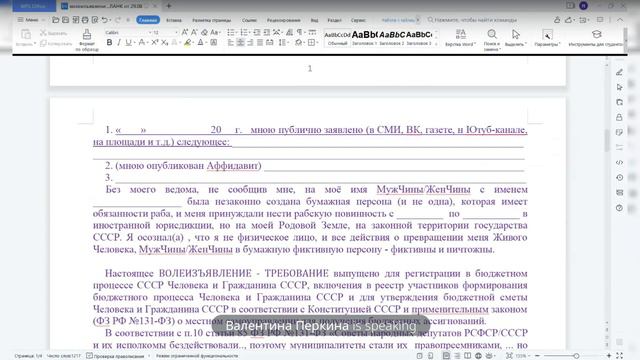Open the Ссылки ribbon tab
The height and width of the screenshot is (360, 640).
tap(249, 20)
